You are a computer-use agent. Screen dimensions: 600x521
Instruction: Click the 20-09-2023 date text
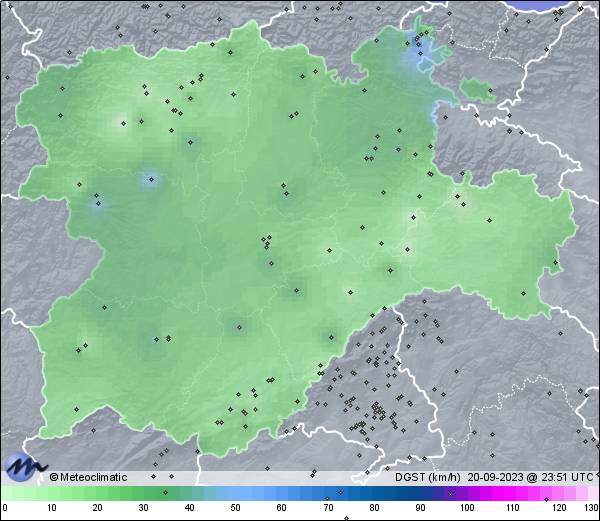pos(494,477)
